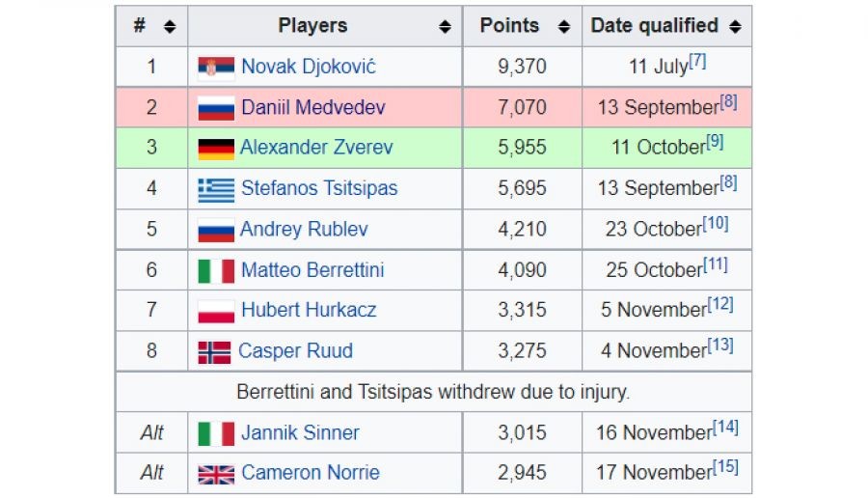
Task: Open the Novak Djoković player link
Action: click(x=309, y=67)
